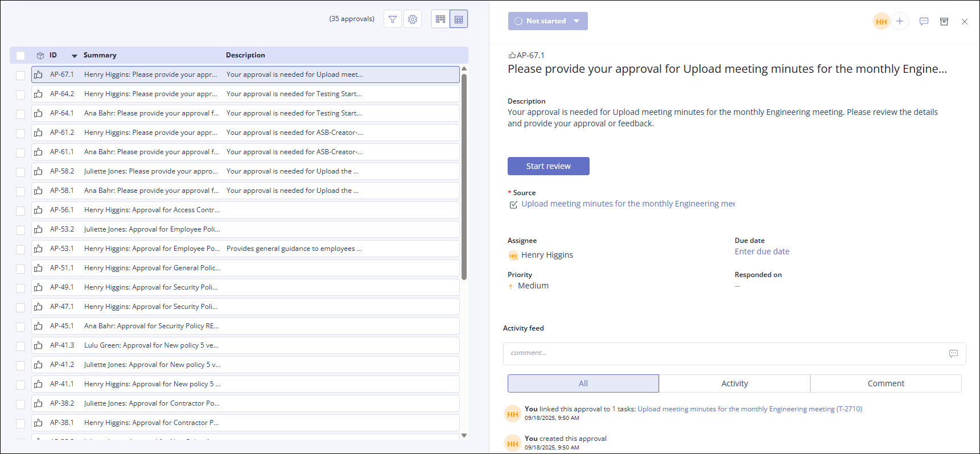980x454 pixels.
Task: Click the add assignee plus icon
Action: click(x=900, y=22)
